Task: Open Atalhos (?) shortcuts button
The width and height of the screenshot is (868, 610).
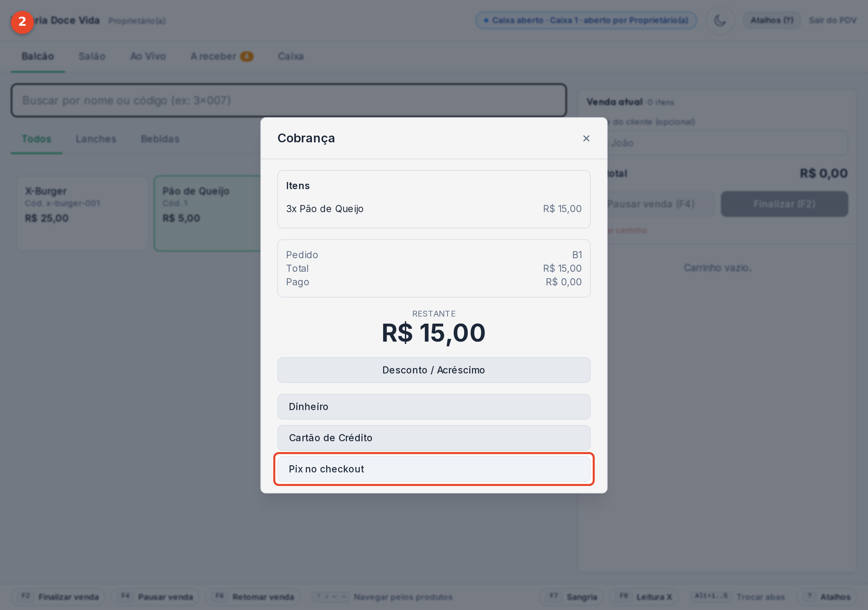Action: (772, 20)
